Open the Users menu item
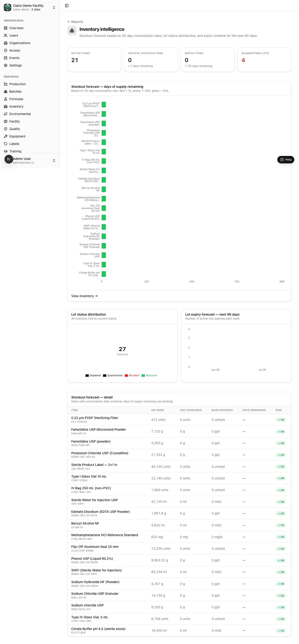299x644 pixels. (30, 35)
